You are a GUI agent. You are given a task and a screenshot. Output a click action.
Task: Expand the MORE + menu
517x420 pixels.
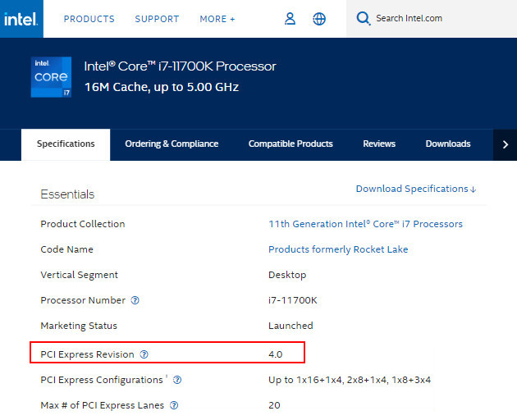point(217,19)
